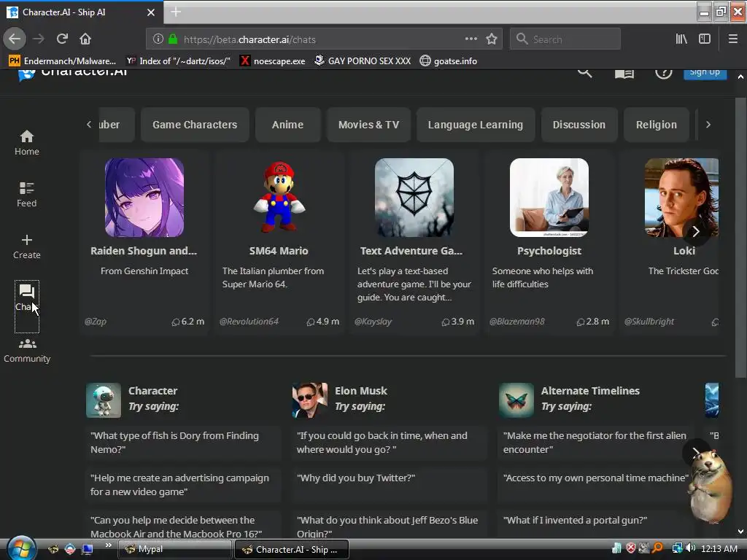The image size is (747, 560).
Task: Open the Raiden Shogun character image
Action: [144, 198]
